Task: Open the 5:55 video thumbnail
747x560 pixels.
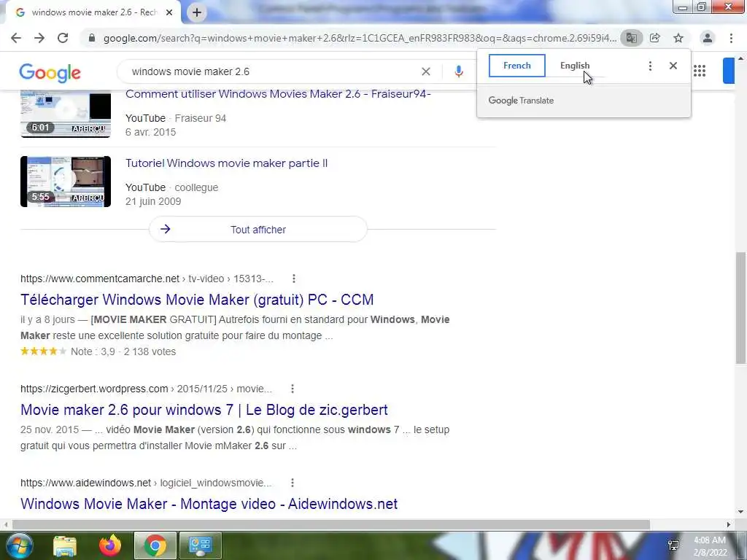Action: tap(66, 182)
